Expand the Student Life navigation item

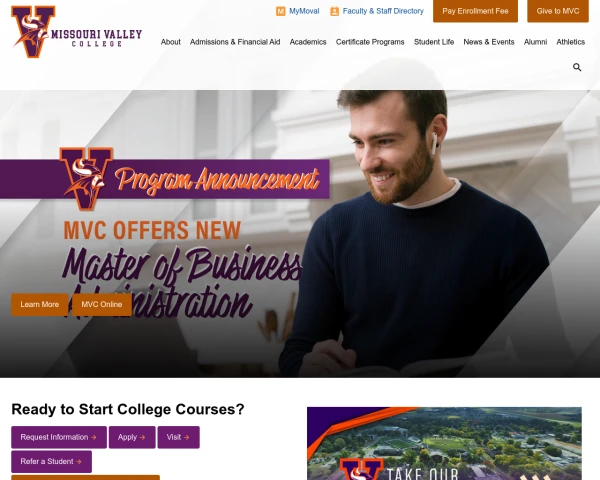(434, 42)
